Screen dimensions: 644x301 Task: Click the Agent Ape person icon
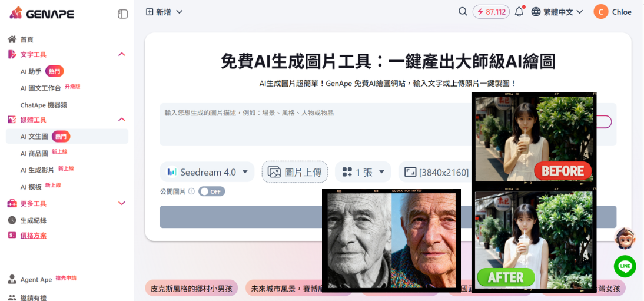(x=12, y=279)
